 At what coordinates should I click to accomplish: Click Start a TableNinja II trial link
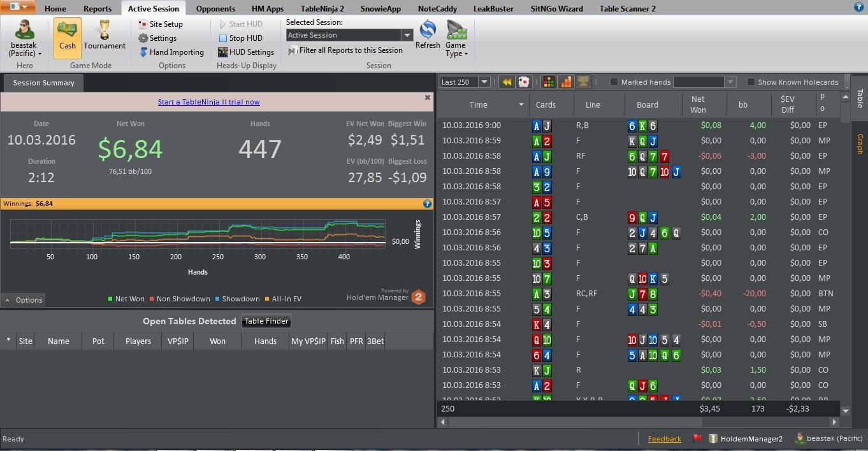point(209,102)
